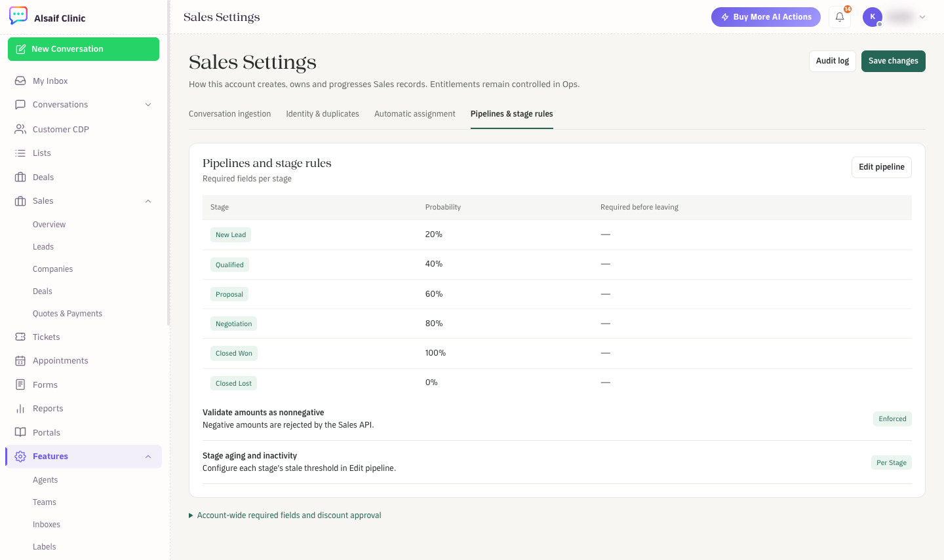Open the user account dropdown arrow
Screen dimensions: 944x560
click(922, 17)
